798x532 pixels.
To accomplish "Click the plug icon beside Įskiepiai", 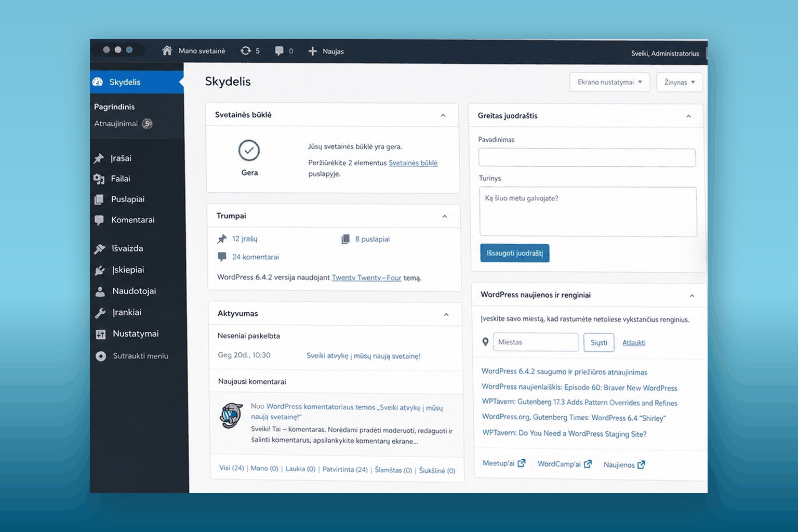I will coord(100,270).
